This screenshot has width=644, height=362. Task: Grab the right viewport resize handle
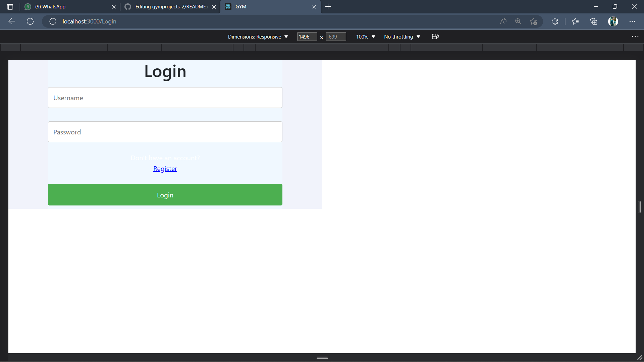tap(640, 207)
